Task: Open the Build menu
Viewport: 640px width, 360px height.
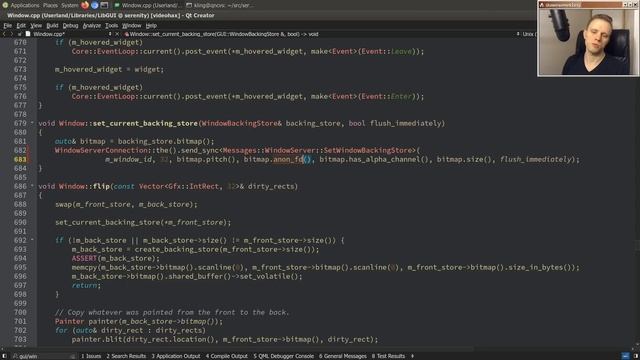Action: pyautogui.click(x=52, y=25)
